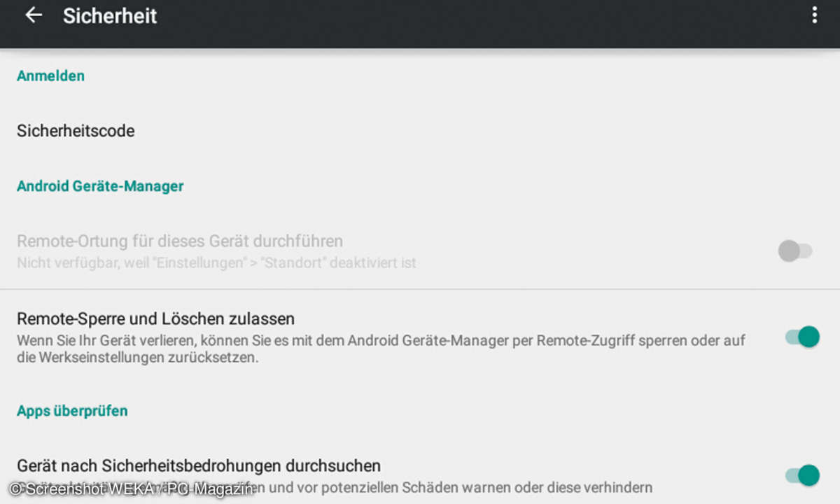Click the 'Nicht verfügbar' Standort hint text

point(216,263)
